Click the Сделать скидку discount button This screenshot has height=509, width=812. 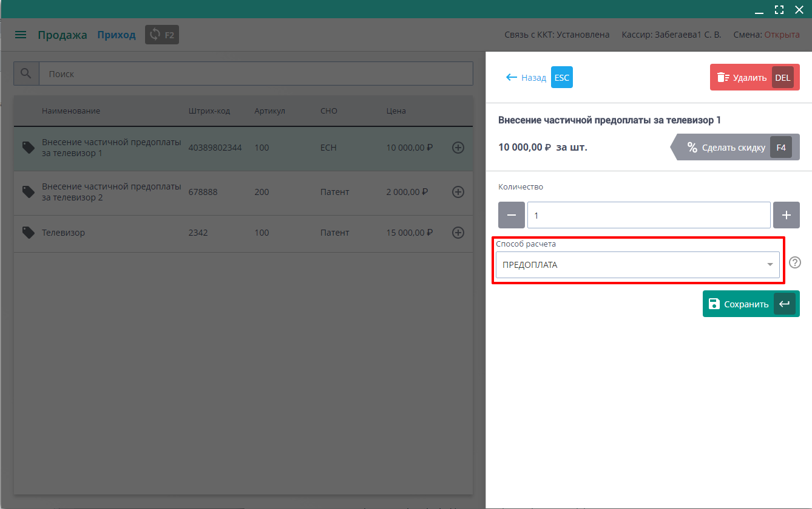pyautogui.click(x=735, y=148)
